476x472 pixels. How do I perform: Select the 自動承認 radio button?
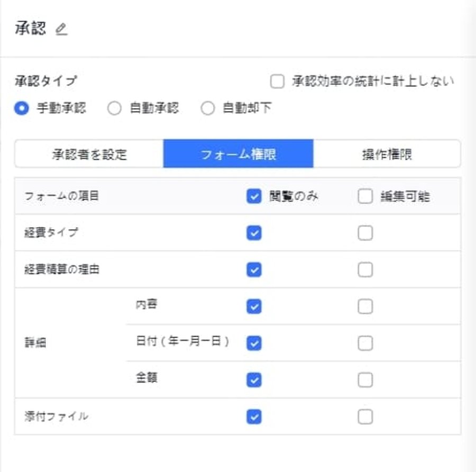[x=114, y=107]
